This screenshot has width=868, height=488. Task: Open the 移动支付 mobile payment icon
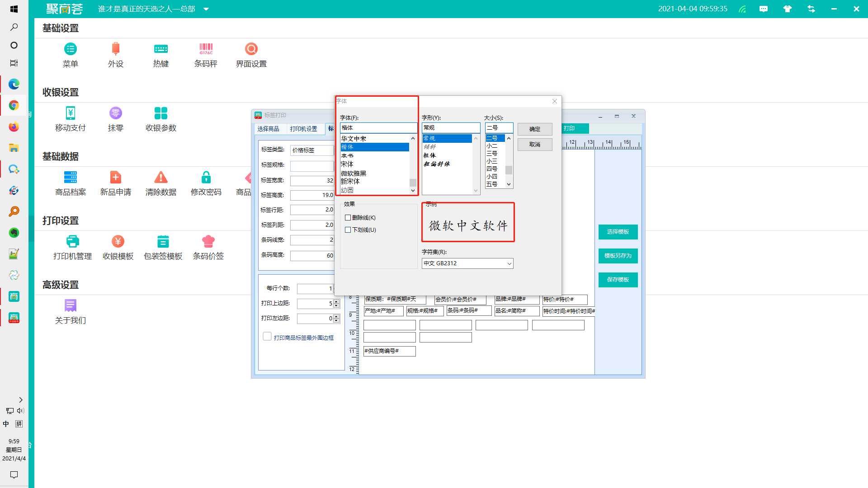pyautogui.click(x=70, y=113)
